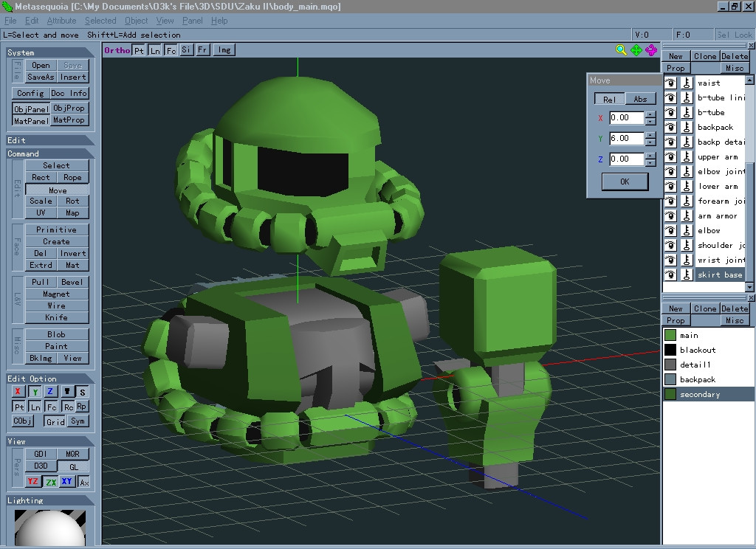Toggle lock icon for lower arm object
This screenshot has height=549, width=756.
pos(687,186)
